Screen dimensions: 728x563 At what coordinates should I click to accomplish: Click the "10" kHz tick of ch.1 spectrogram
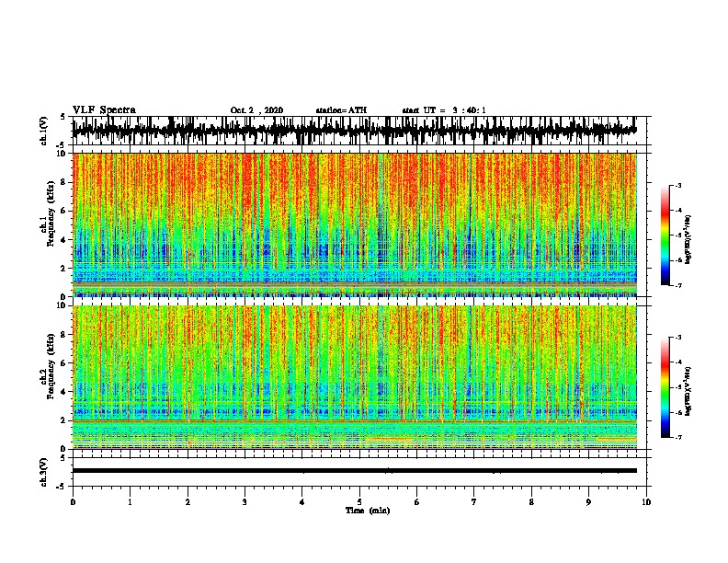(x=62, y=154)
